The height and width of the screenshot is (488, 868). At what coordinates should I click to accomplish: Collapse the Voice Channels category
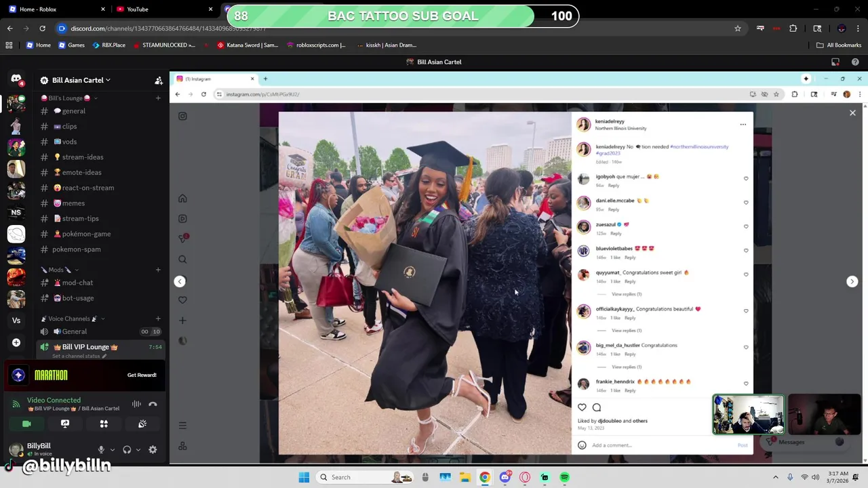click(72, 319)
